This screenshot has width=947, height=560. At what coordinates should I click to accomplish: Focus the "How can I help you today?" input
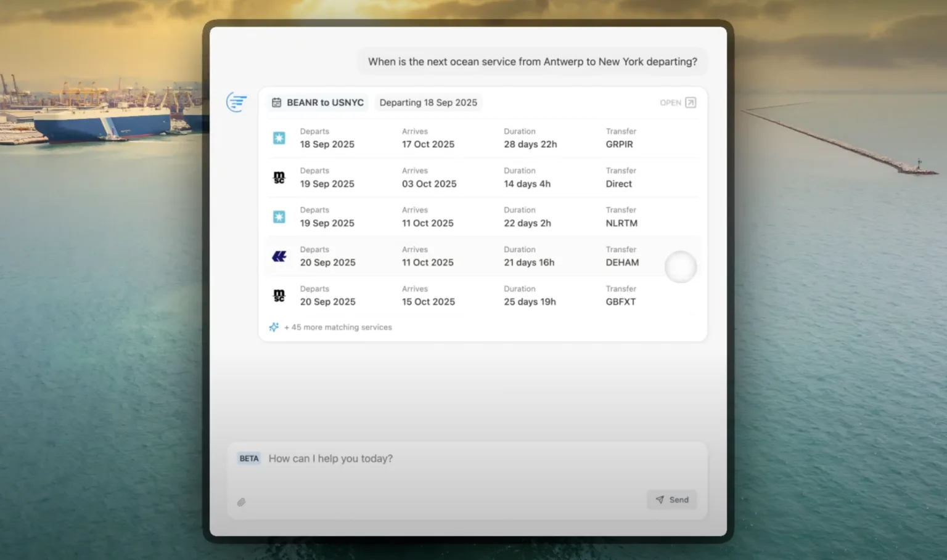pos(469,459)
